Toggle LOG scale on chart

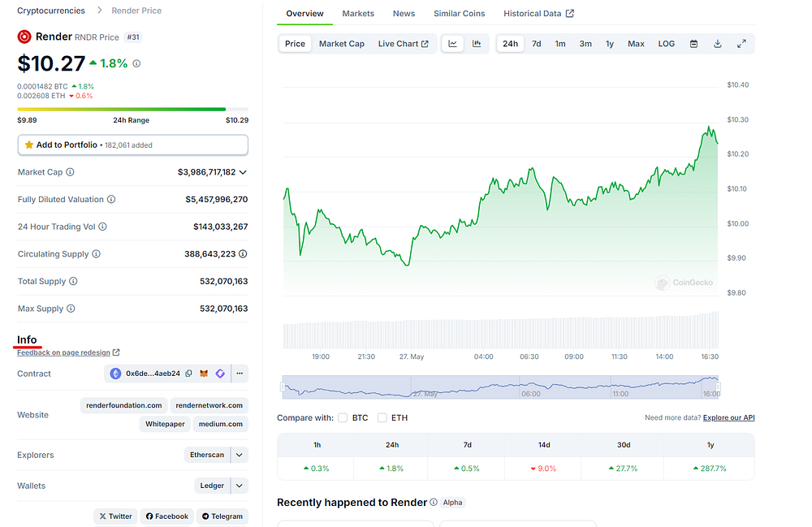click(x=667, y=44)
